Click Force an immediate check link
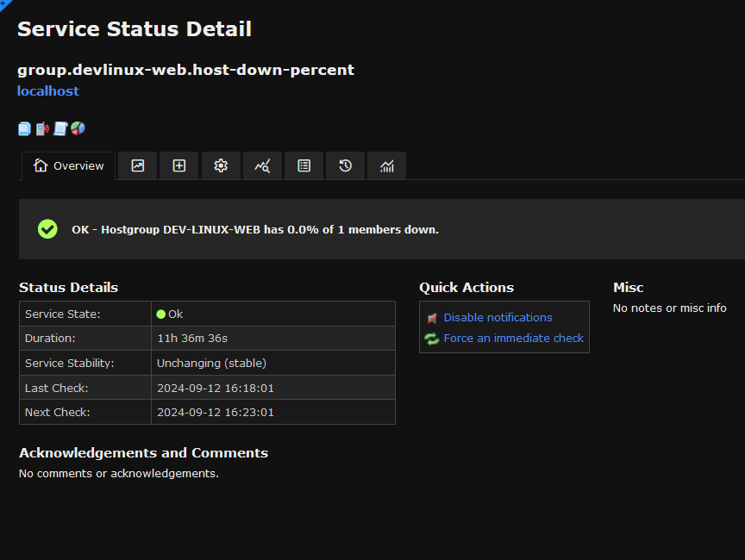The width and height of the screenshot is (745, 560). tap(514, 339)
